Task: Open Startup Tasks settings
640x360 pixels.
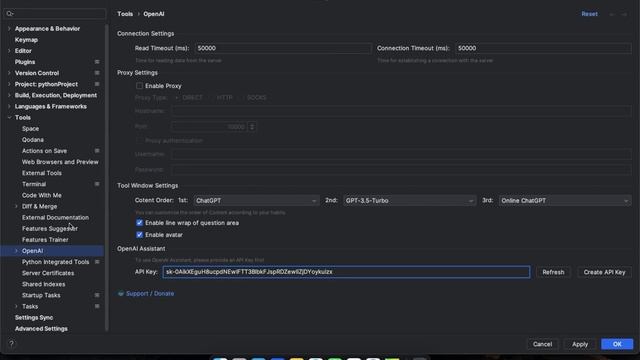Action: pyautogui.click(x=41, y=296)
